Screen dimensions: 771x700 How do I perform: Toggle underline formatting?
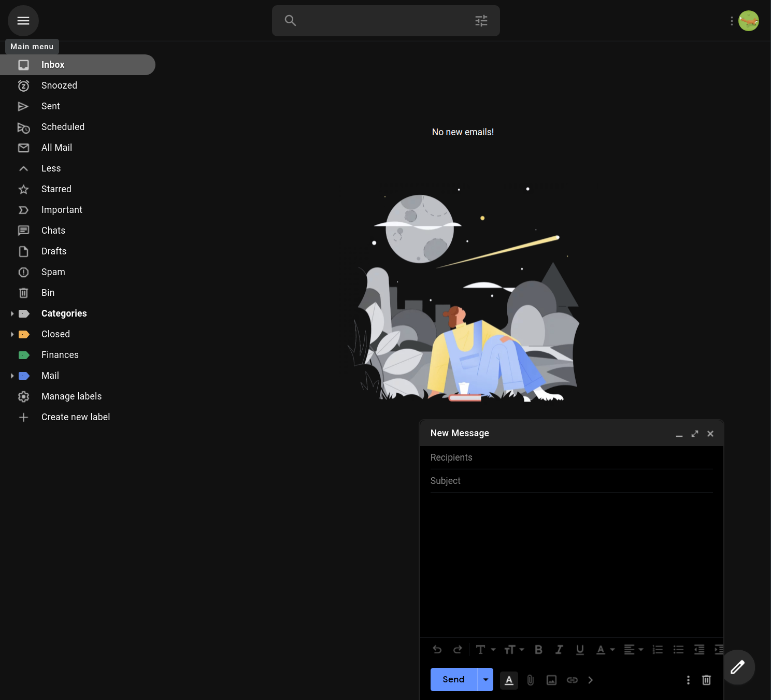pyautogui.click(x=580, y=650)
